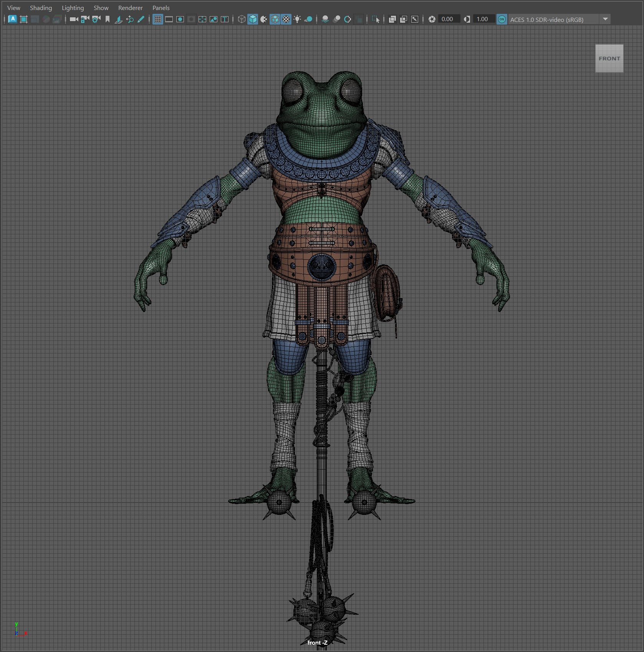Select Smooth Shade All cube icon
Screen dimensions: 644x652
tap(253, 19)
